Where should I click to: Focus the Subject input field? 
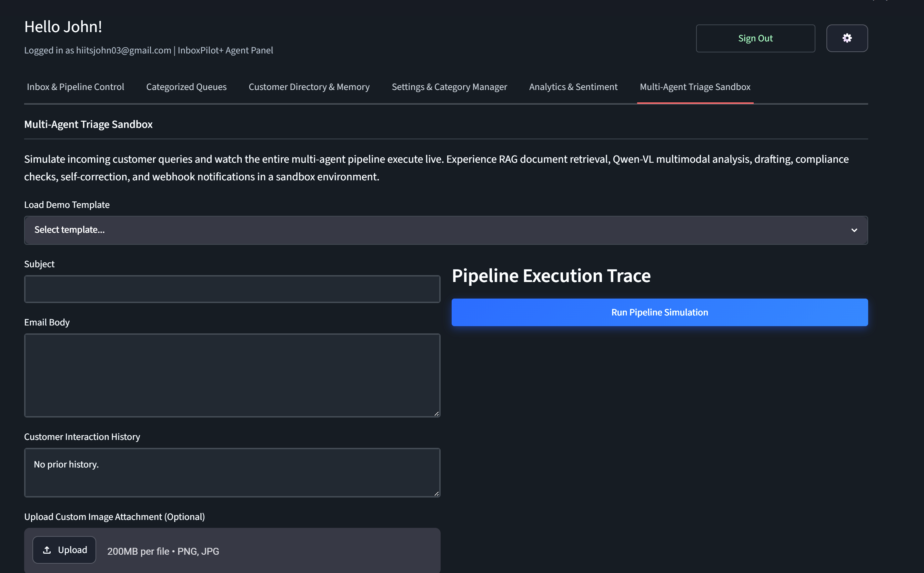pyautogui.click(x=232, y=289)
